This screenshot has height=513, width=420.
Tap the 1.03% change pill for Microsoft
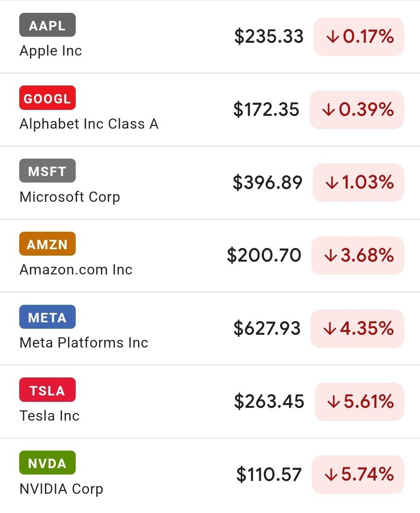coord(358,183)
